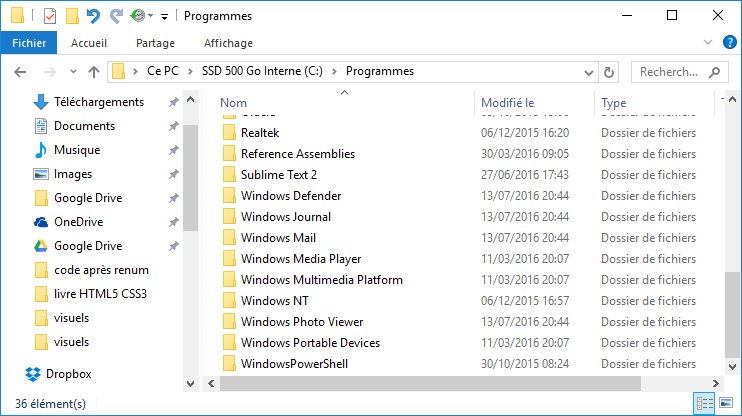
Task: Navigate back with the left arrow
Action: (x=22, y=72)
